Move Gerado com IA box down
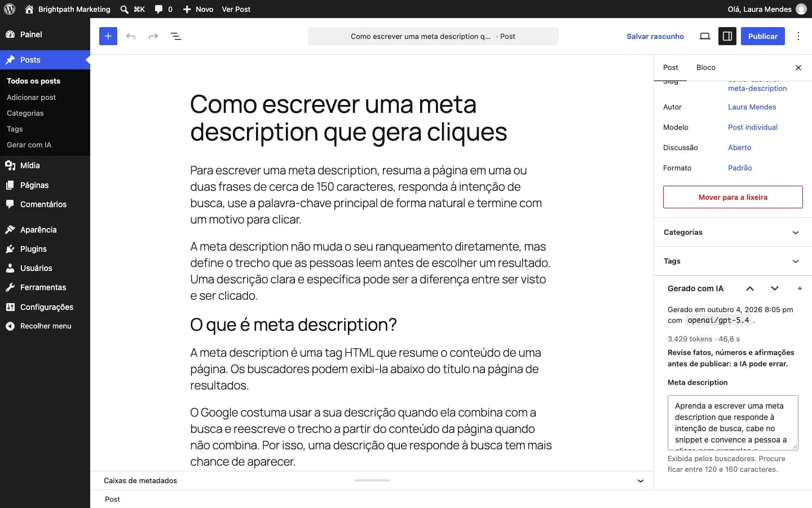 pyautogui.click(x=775, y=288)
